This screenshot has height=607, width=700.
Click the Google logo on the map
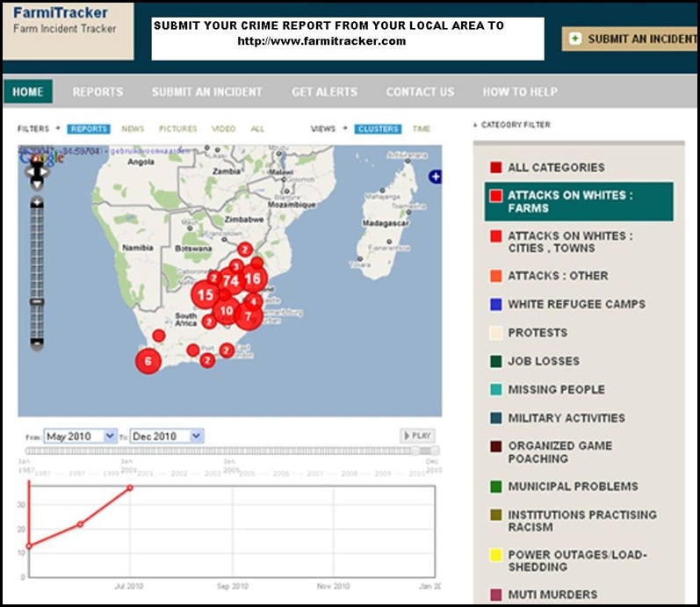tap(41, 156)
